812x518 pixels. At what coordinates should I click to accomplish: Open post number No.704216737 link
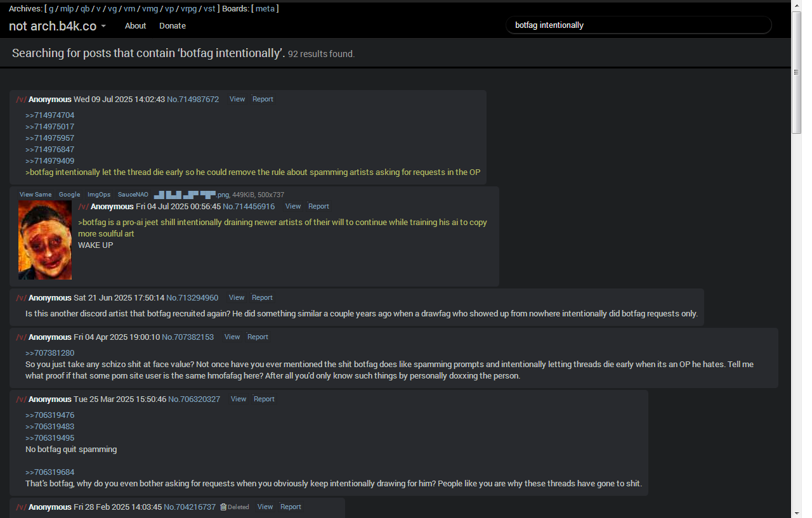click(x=190, y=507)
